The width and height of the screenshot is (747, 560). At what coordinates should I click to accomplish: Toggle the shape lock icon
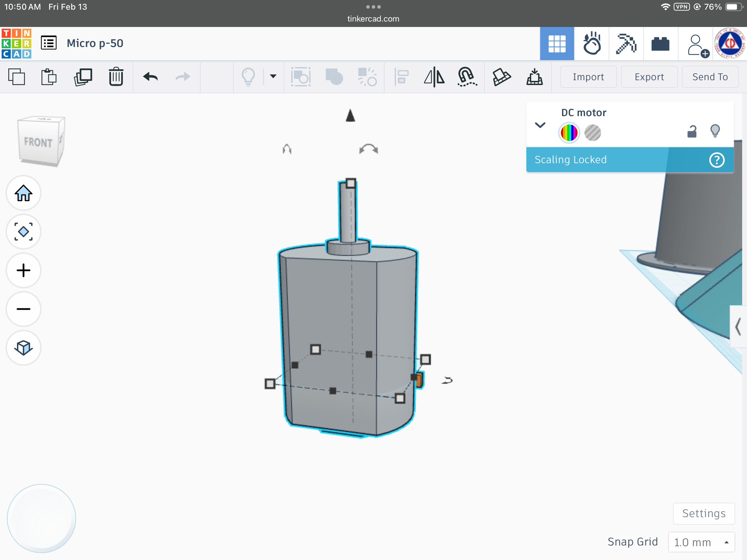click(x=692, y=131)
